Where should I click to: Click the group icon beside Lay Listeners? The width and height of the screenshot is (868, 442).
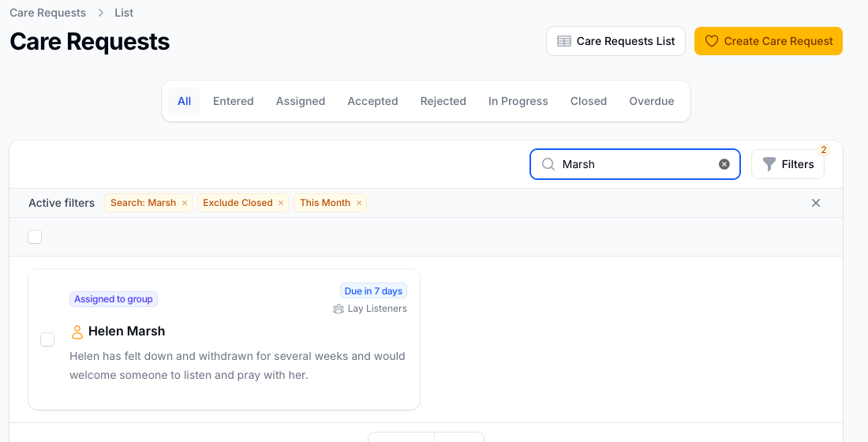[x=339, y=309]
